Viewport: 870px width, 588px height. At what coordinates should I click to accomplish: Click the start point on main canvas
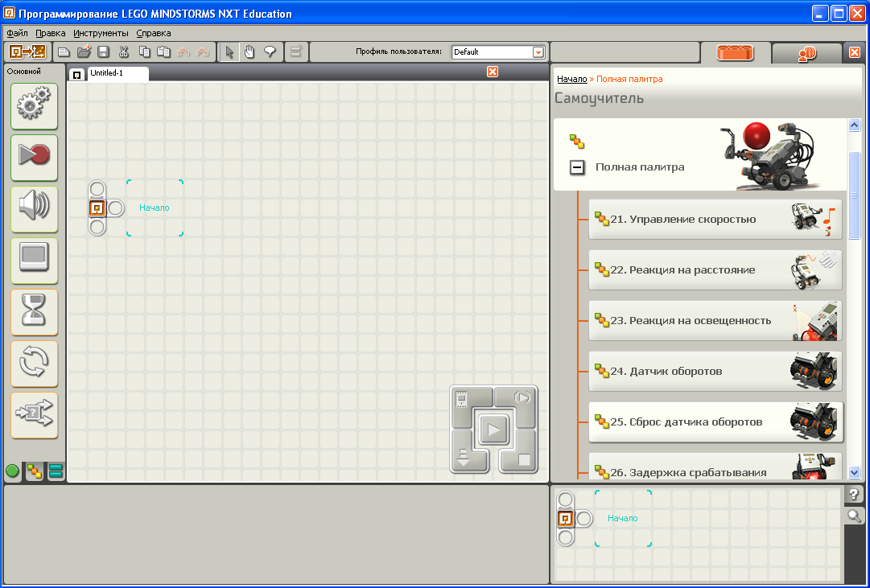click(x=97, y=208)
